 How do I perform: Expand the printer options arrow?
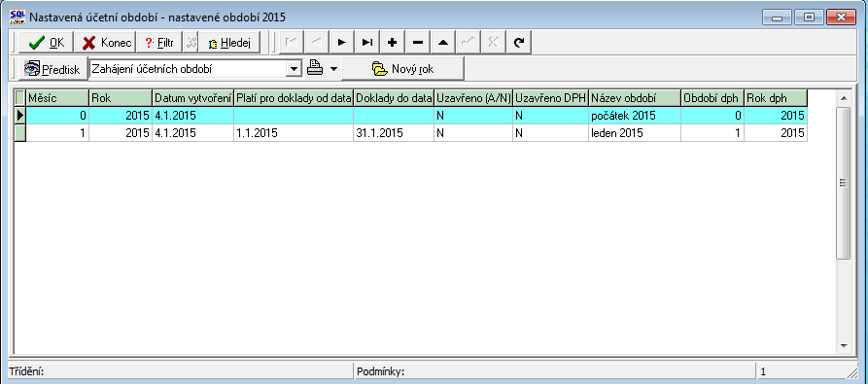pyautogui.click(x=333, y=69)
